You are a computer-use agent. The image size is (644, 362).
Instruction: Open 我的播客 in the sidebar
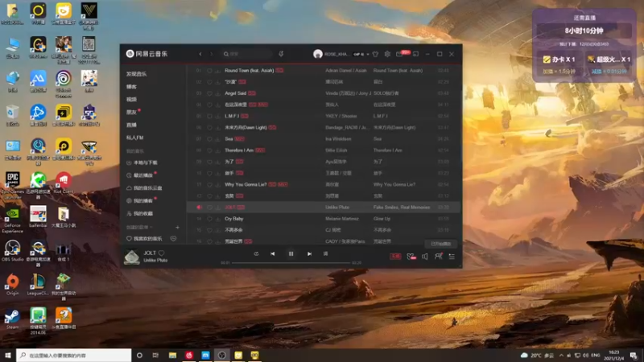click(139, 200)
